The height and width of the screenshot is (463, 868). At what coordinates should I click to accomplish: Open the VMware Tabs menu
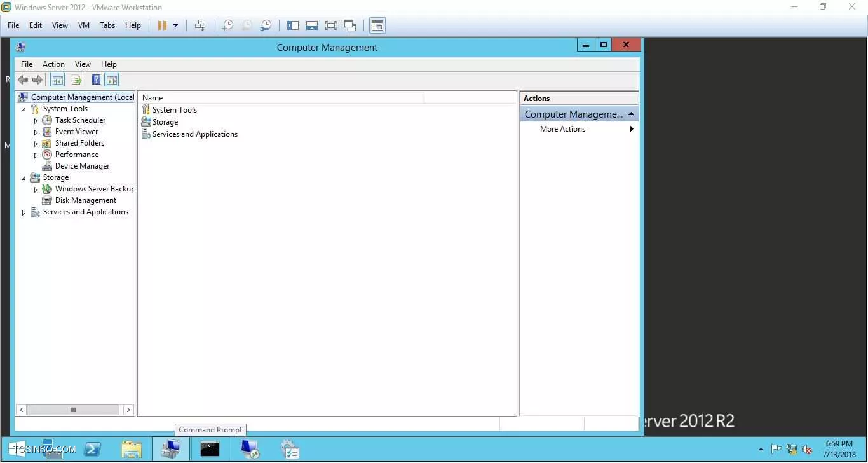(x=107, y=25)
